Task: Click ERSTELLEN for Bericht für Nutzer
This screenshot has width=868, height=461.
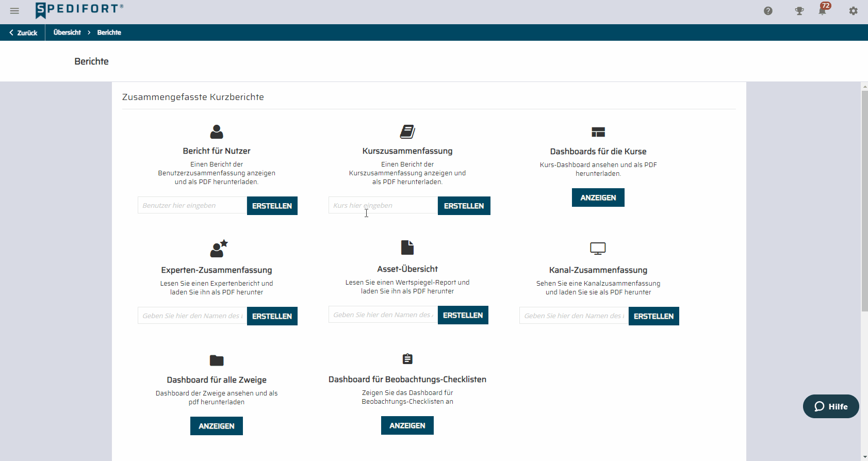Action: click(x=272, y=206)
